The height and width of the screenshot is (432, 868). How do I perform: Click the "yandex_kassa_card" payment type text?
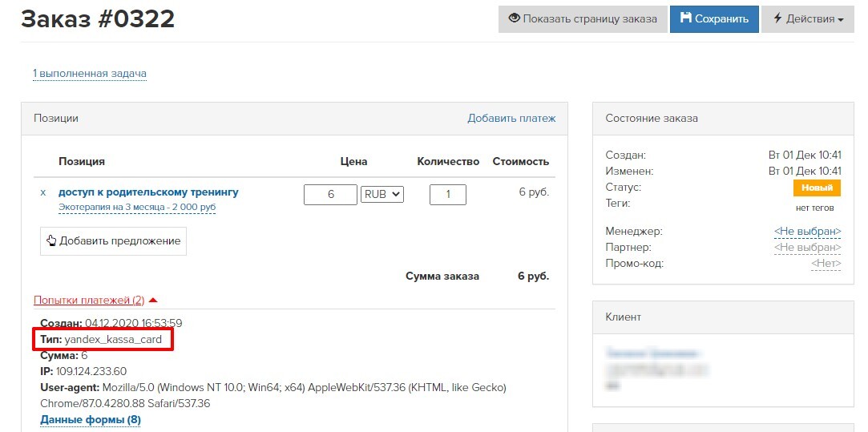point(113,339)
